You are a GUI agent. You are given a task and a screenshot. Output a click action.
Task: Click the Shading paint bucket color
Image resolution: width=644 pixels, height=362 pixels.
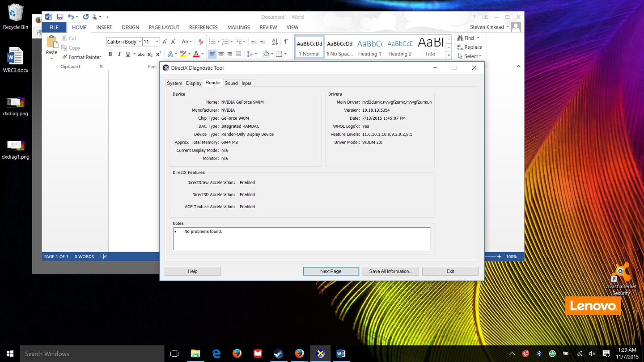point(266,54)
